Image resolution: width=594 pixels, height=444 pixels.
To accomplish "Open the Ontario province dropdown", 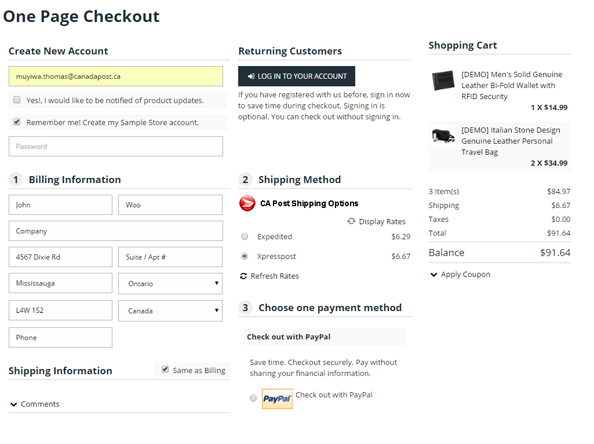I will pos(170,284).
